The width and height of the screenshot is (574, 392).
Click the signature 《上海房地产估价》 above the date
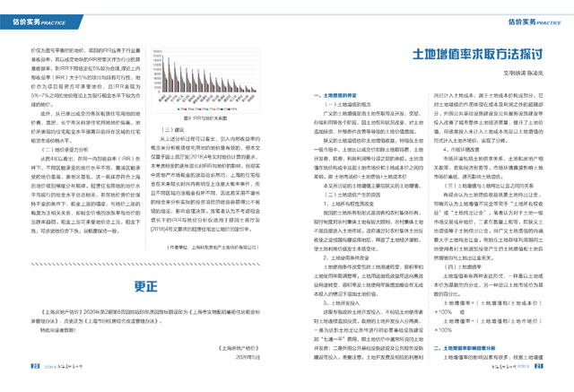[x=239, y=348]
